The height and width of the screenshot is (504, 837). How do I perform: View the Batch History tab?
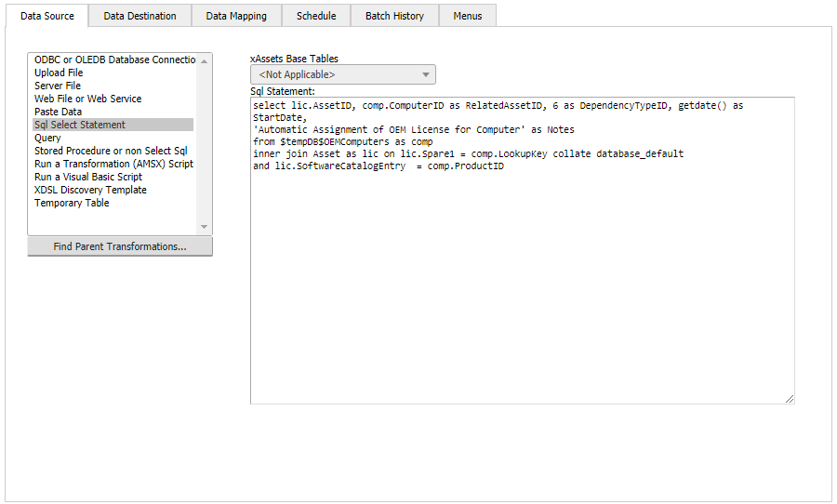[394, 16]
